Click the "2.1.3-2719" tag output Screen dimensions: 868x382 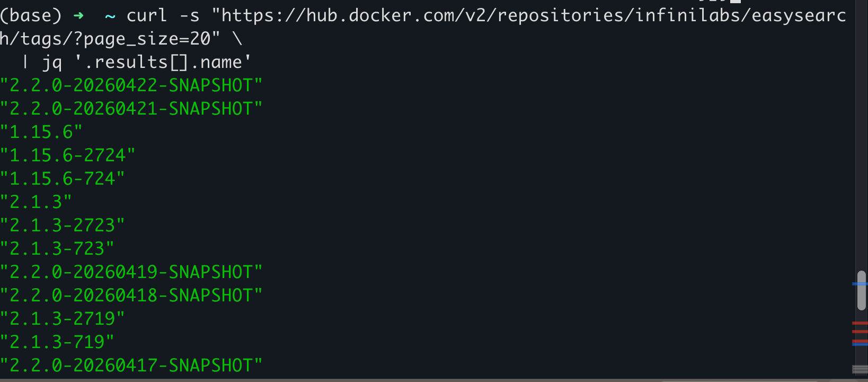pyautogui.click(x=62, y=319)
